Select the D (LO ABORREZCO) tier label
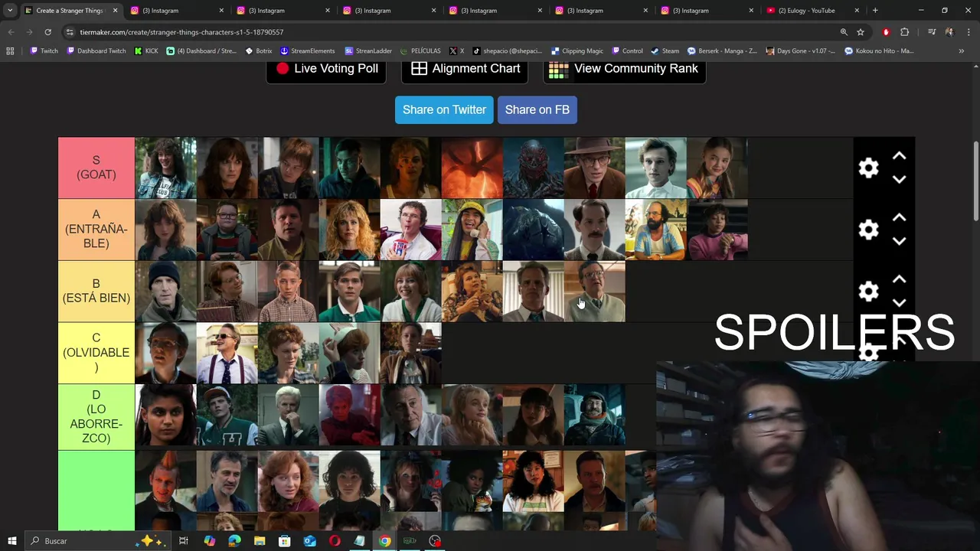 pyautogui.click(x=96, y=417)
